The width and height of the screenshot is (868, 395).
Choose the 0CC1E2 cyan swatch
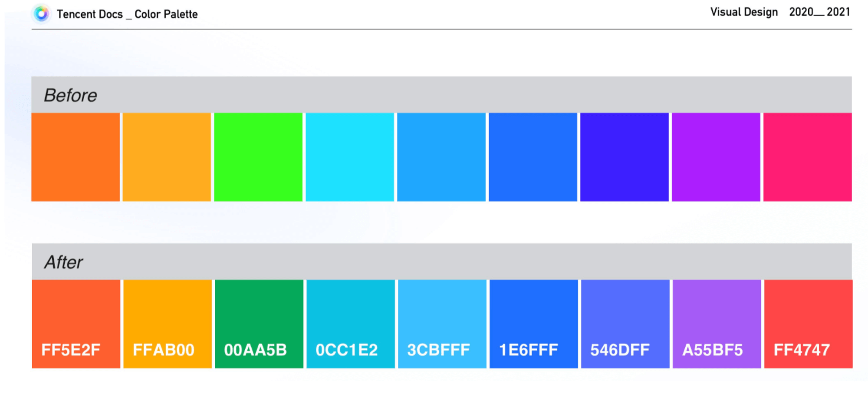(351, 324)
